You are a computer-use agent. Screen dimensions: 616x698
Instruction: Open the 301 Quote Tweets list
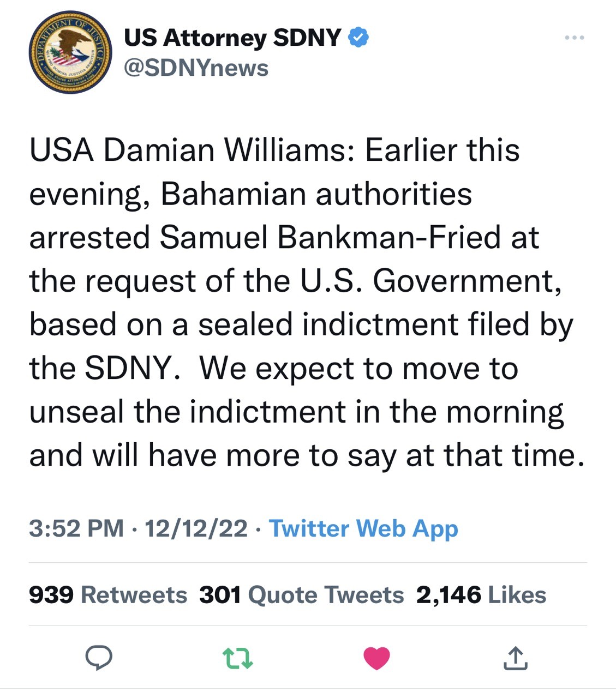pyautogui.click(x=301, y=595)
